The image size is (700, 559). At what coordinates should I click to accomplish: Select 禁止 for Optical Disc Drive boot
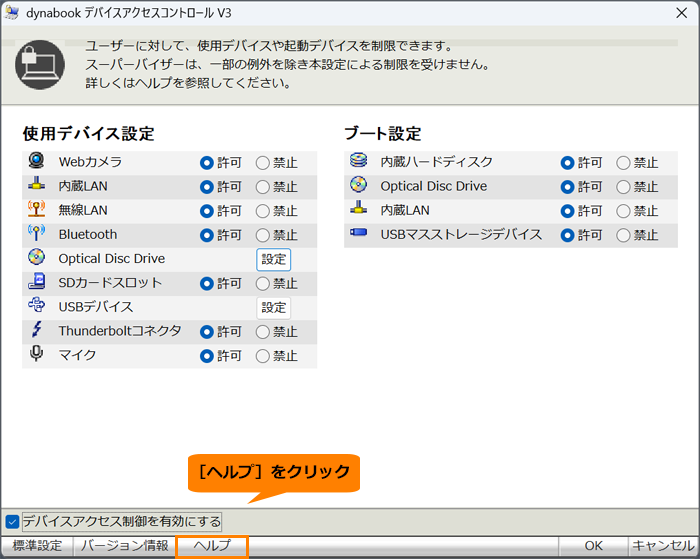click(x=623, y=187)
